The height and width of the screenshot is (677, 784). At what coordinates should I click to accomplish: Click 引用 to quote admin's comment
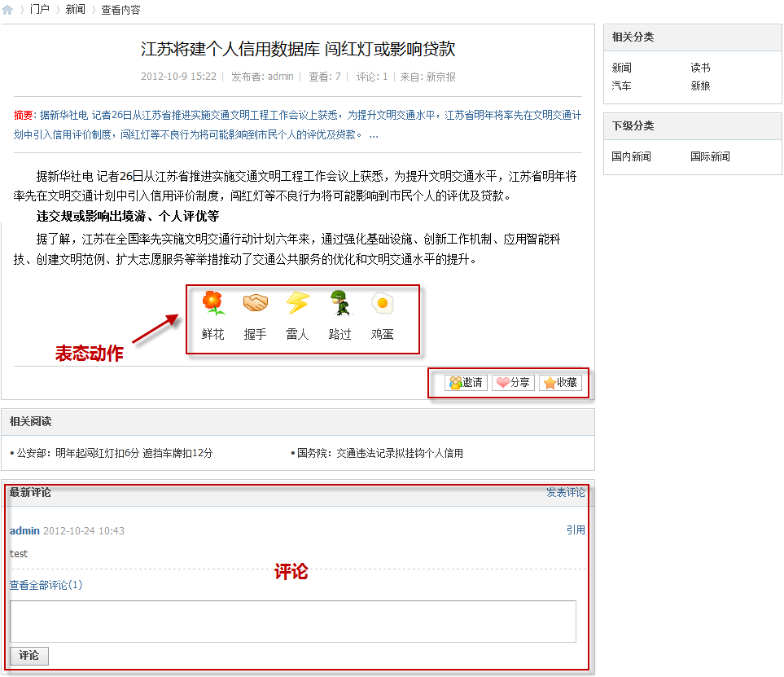click(x=576, y=530)
